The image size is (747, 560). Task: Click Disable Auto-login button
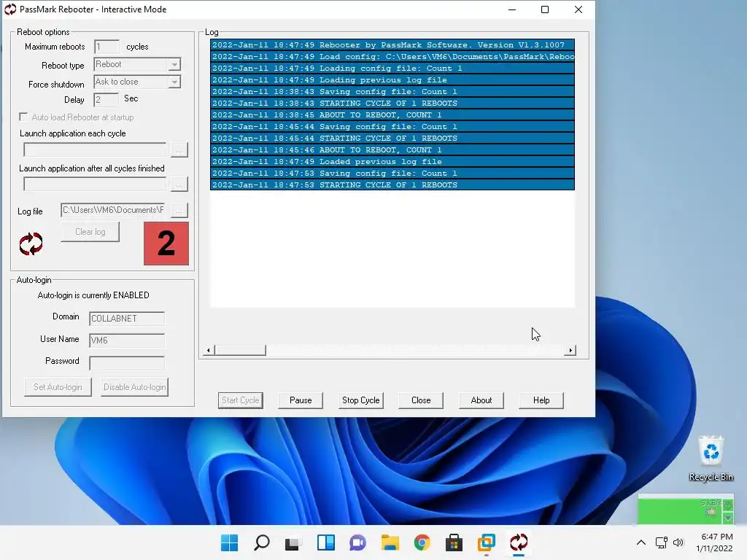(135, 387)
